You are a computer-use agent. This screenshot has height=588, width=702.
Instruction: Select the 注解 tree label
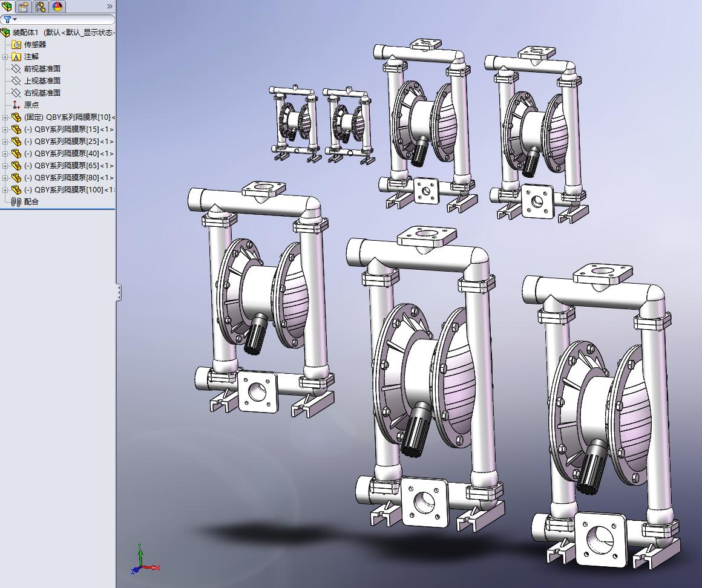(31, 57)
